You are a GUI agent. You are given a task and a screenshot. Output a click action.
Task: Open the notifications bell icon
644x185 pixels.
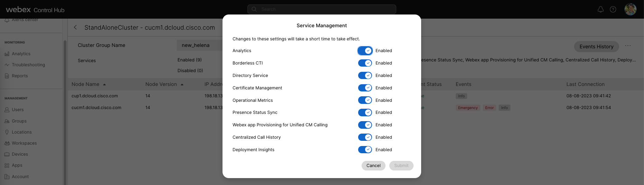tap(600, 9)
